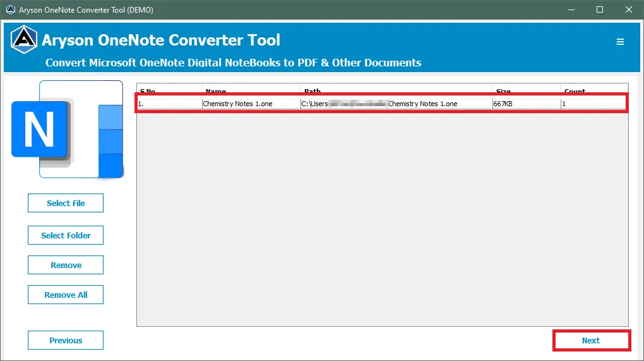644x361 pixels.
Task: Click the Aryson logo in the blue header
Action: click(24, 40)
